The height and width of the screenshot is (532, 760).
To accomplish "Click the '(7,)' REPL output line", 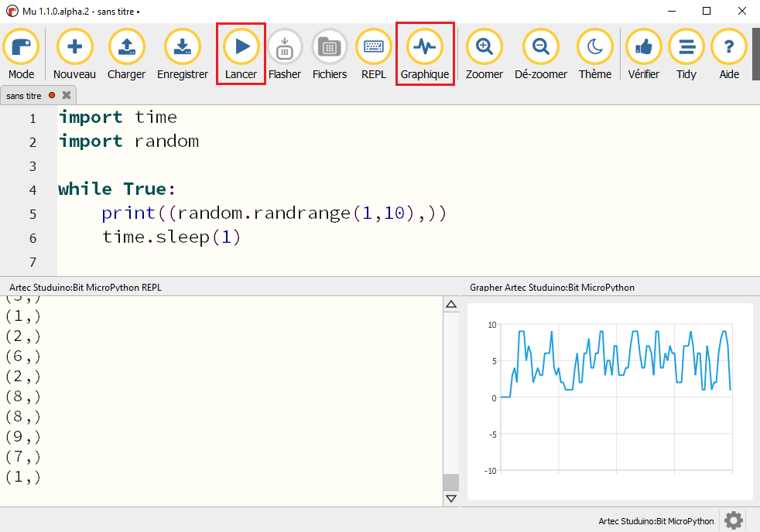I will 22,456.
